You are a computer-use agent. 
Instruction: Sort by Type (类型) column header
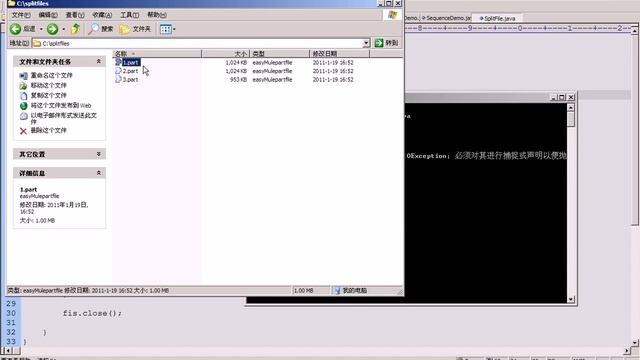pyautogui.click(x=280, y=53)
